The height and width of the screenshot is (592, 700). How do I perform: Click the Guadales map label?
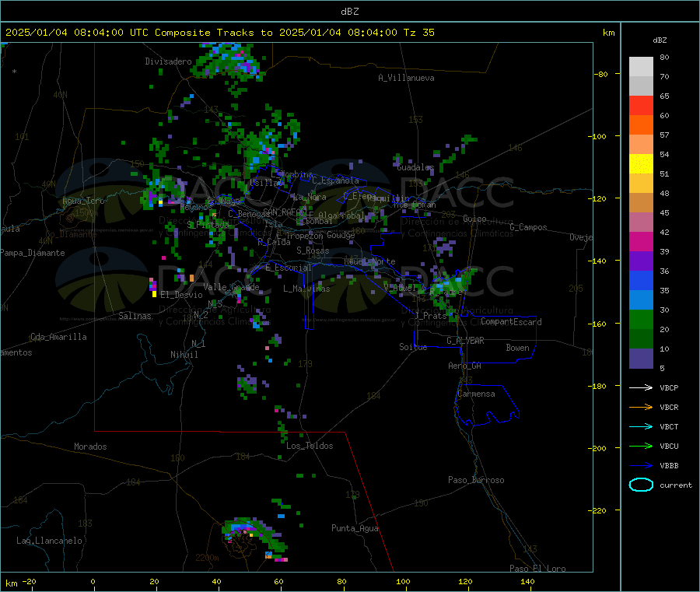pyautogui.click(x=415, y=167)
